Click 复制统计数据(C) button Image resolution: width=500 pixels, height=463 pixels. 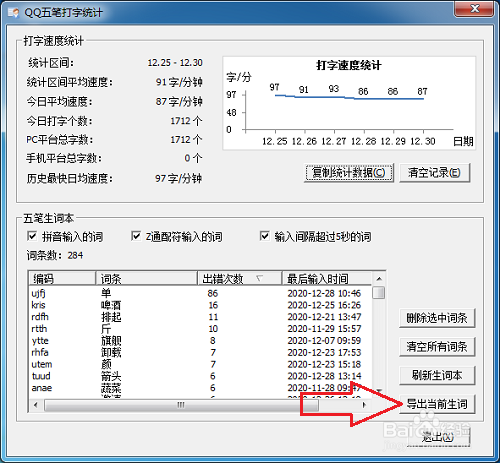click(349, 172)
